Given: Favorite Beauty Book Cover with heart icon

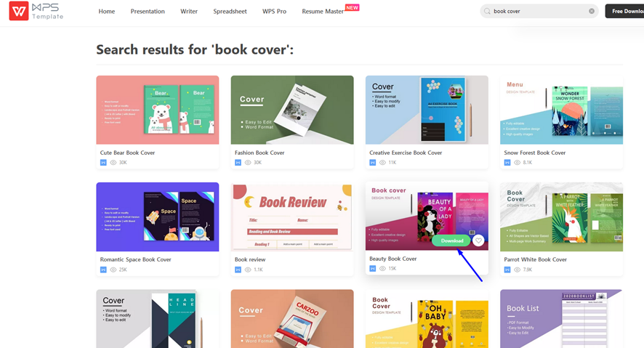Looking at the screenshot, I should pyautogui.click(x=478, y=240).
